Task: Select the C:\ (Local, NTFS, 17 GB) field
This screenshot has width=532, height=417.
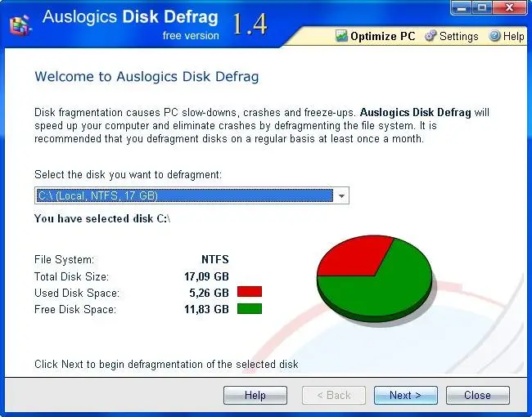Action: pos(192,195)
